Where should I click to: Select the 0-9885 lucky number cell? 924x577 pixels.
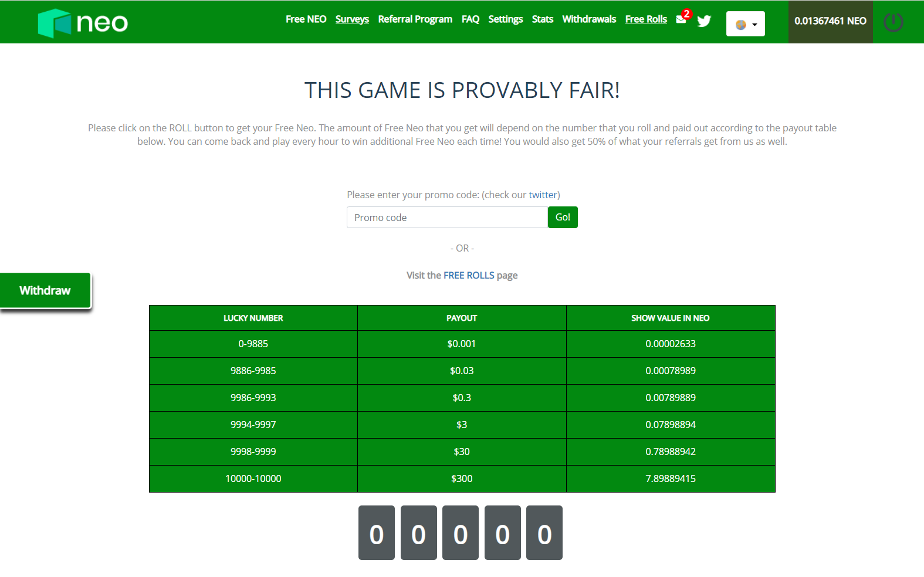pyautogui.click(x=253, y=344)
